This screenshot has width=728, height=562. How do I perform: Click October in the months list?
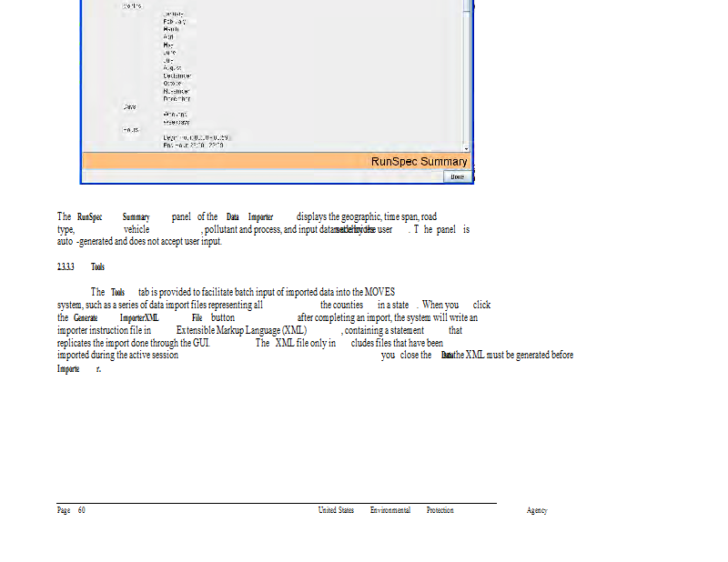[173, 82]
